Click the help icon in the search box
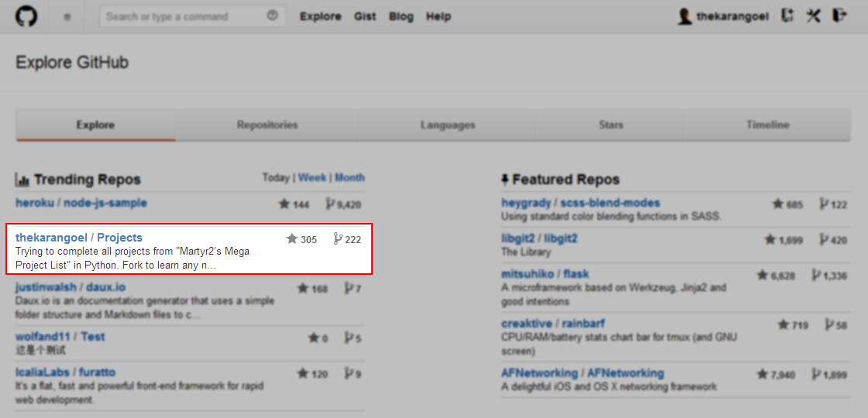868x418 pixels. point(272,16)
